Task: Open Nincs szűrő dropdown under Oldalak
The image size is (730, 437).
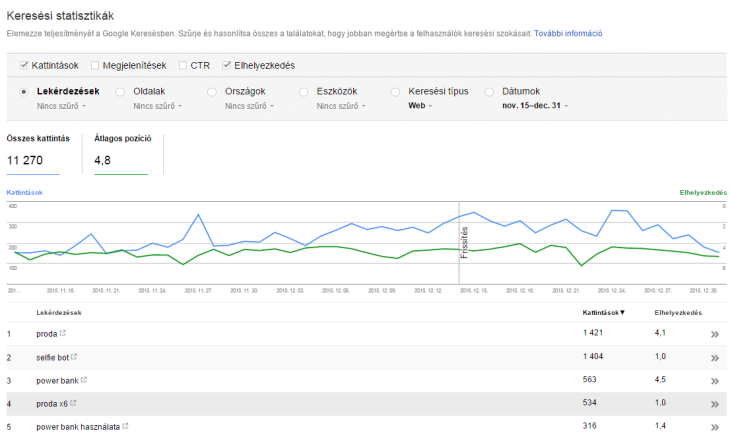Action: pyautogui.click(x=158, y=106)
